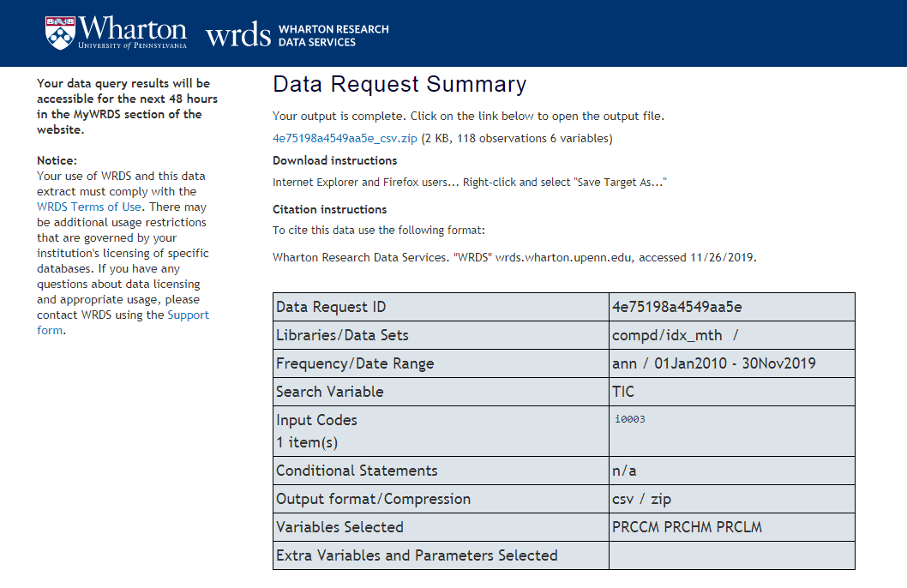Download the 4e75198a4549aa5e_csv.zip output file

pos(345,138)
